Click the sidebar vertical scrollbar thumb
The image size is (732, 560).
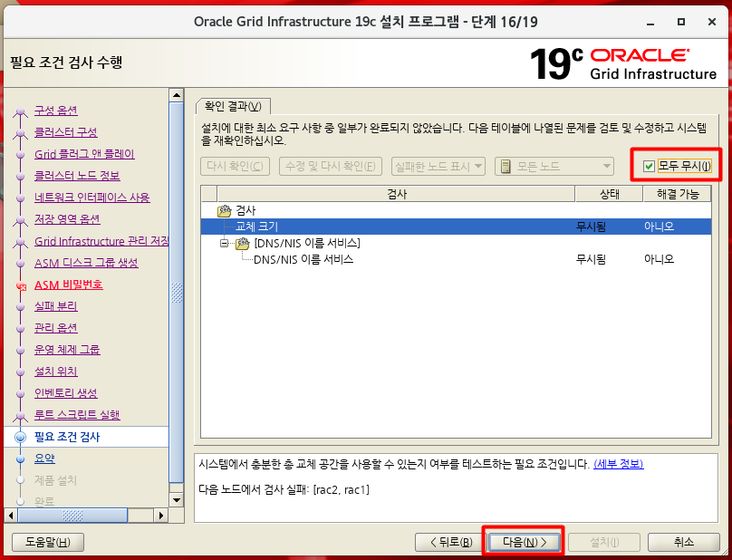click(x=177, y=293)
